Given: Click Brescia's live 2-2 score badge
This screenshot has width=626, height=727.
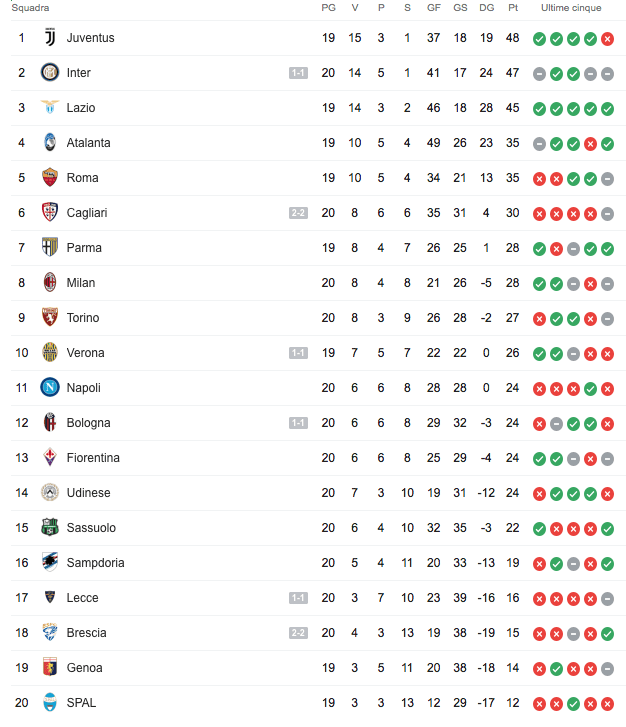Looking at the screenshot, I should point(298,633).
